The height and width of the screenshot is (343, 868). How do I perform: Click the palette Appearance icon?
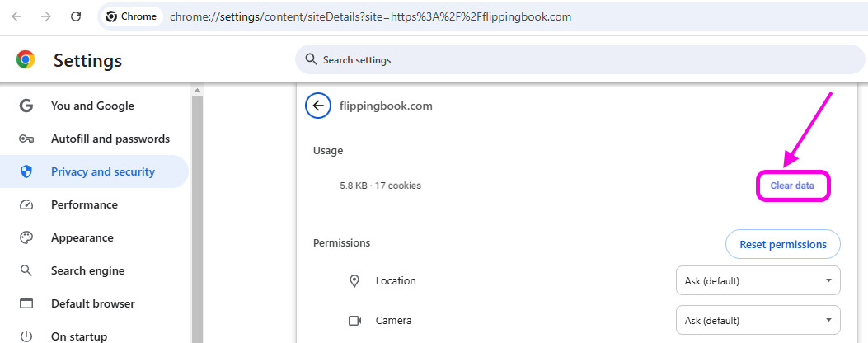tap(26, 237)
